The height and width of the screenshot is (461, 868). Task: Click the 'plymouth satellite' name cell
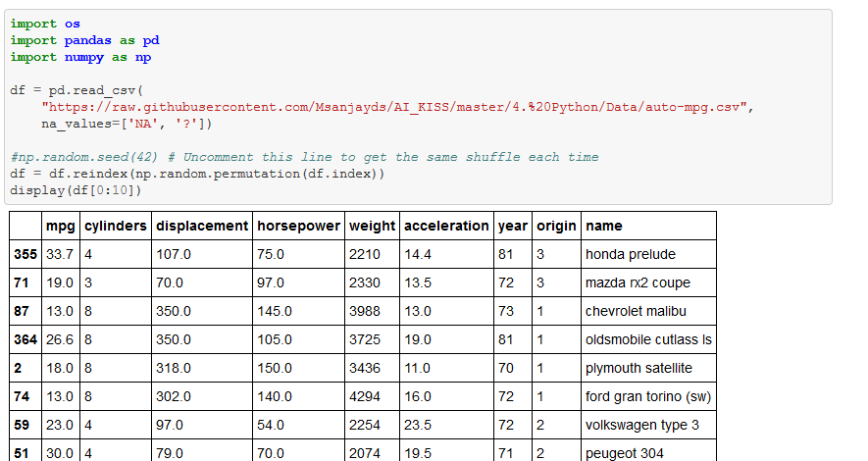point(648,368)
